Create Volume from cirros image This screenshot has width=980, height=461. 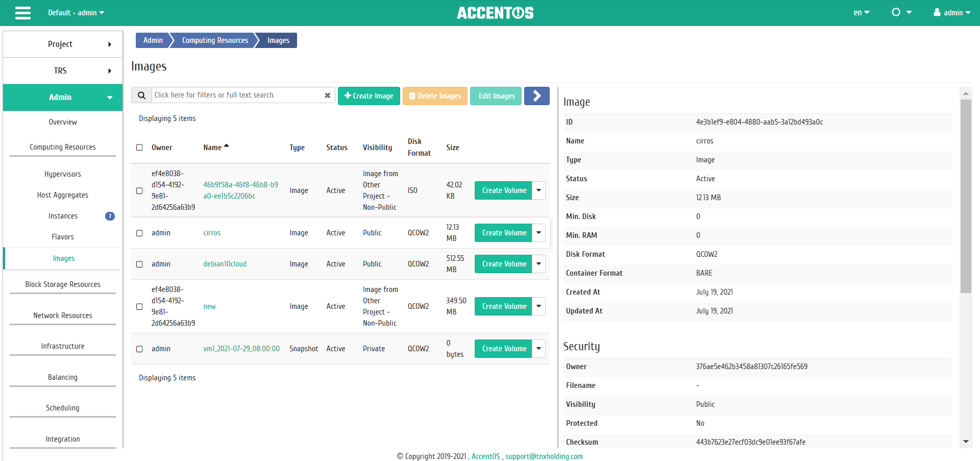(504, 233)
